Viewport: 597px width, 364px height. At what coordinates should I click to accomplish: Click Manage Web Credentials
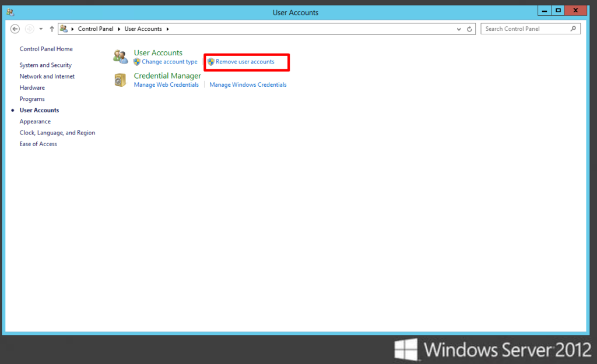(166, 85)
